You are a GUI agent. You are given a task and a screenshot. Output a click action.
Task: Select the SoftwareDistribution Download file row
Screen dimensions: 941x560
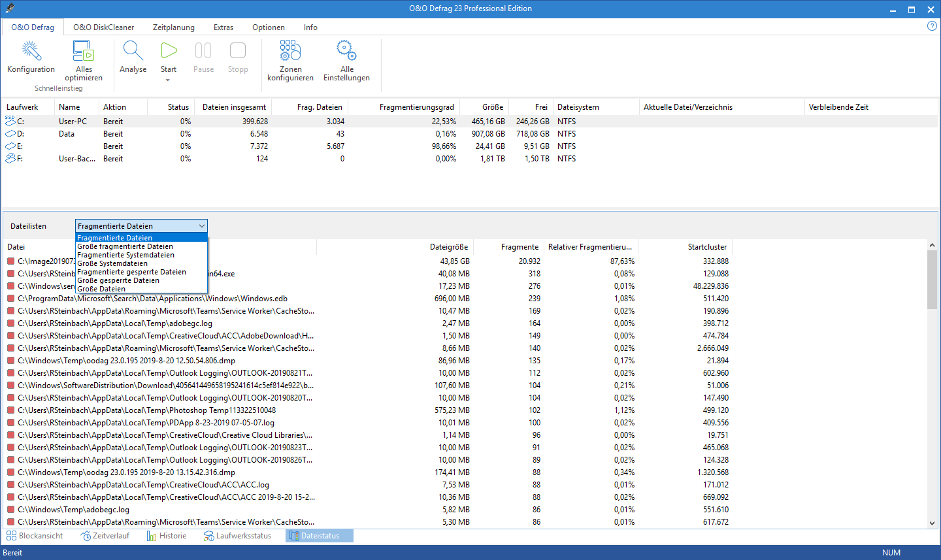367,386
